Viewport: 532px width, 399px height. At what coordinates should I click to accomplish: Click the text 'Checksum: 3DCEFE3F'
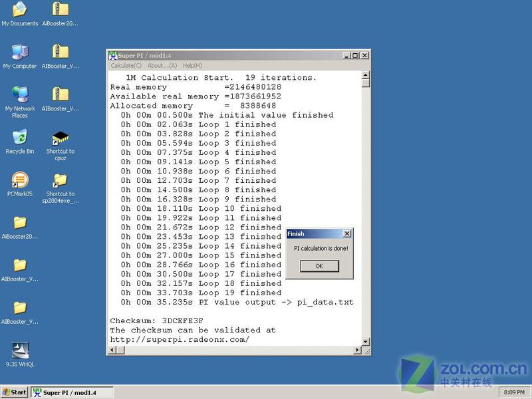click(157, 321)
